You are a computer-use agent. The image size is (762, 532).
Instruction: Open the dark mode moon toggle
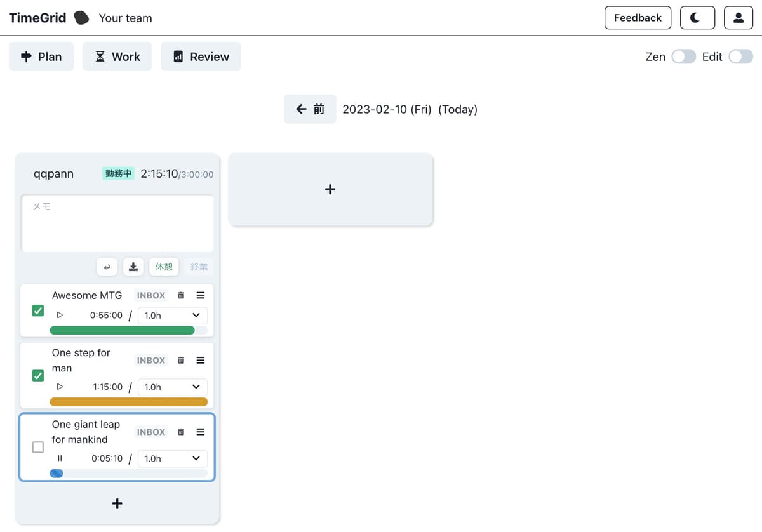pyautogui.click(x=697, y=18)
